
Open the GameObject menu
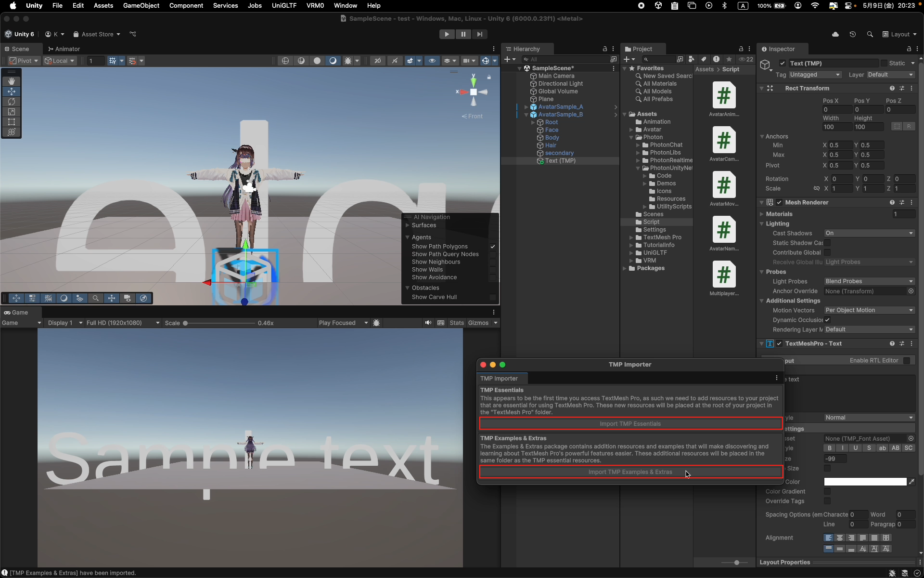pos(141,5)
